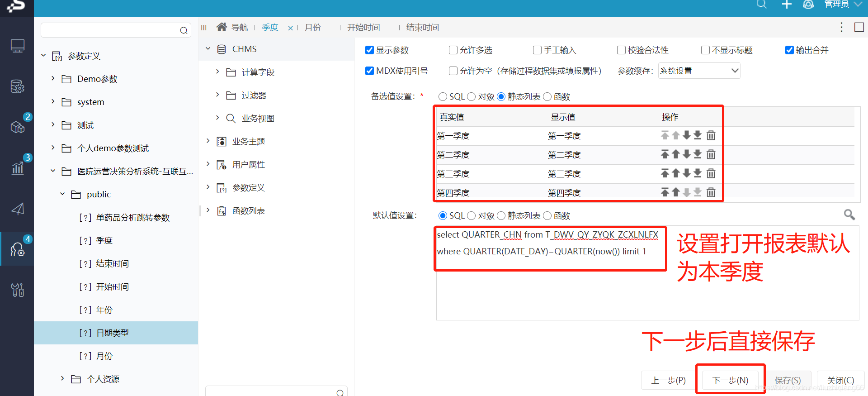This screenshot has height=396, width=868.
Task: Click the maximize square icon at top right
Action: tap(859, 27)
